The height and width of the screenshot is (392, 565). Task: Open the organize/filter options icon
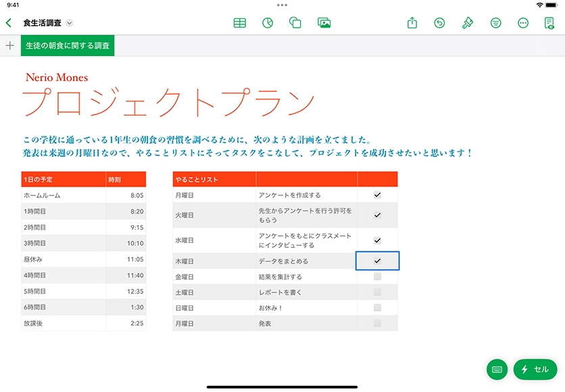click(495, 23)
